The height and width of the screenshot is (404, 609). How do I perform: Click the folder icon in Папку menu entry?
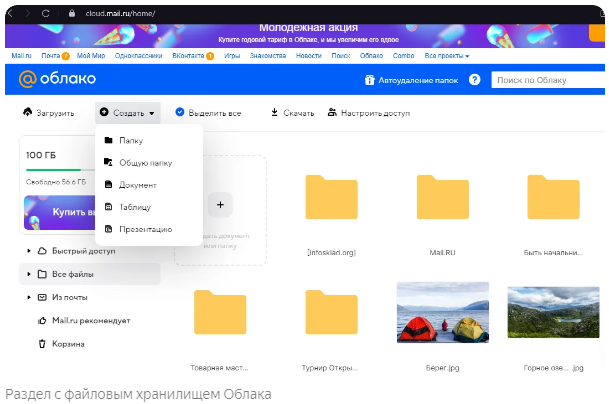click(108, 140)
